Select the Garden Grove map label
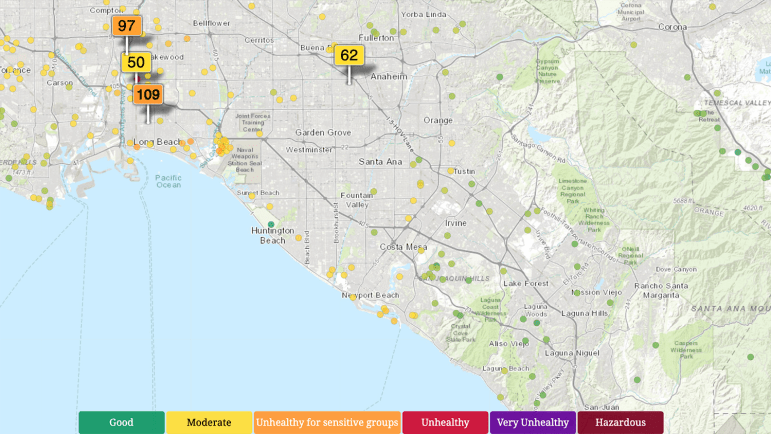The width and height of the screenshot is (771, 434). click(x=323, y=133)
